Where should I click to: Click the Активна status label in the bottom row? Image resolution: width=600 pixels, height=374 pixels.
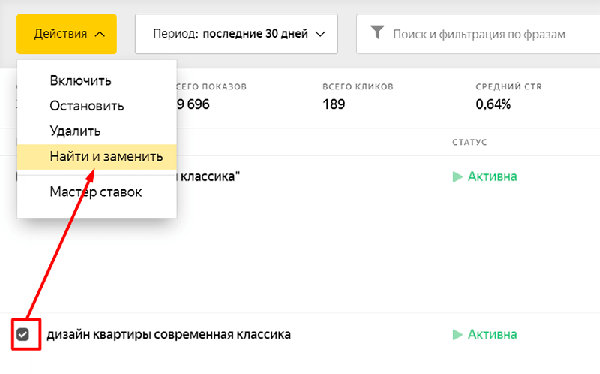coord(492,335)
